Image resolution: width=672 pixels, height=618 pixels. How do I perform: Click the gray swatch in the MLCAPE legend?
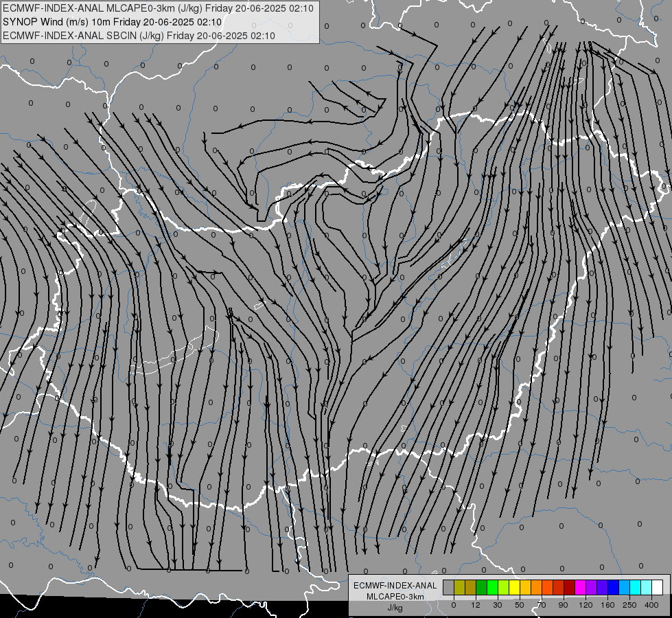448,587
